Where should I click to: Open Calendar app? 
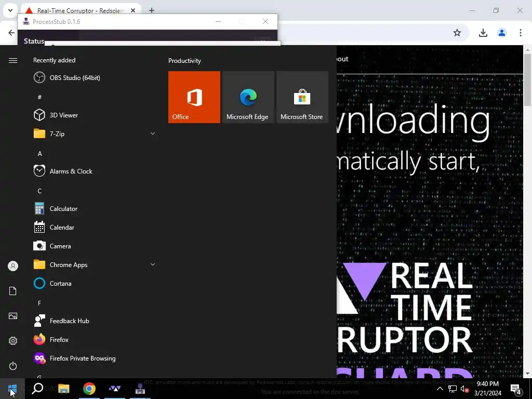click(95, 228)
